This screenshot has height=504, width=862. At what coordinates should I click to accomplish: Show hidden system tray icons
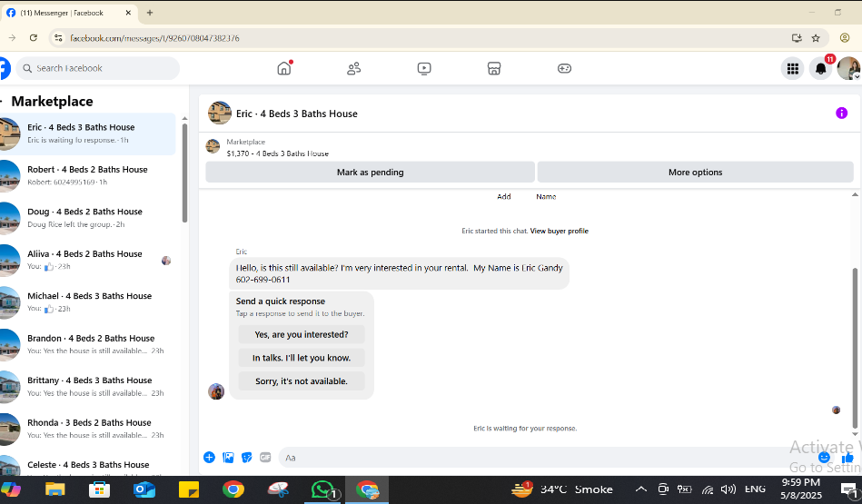641,489
